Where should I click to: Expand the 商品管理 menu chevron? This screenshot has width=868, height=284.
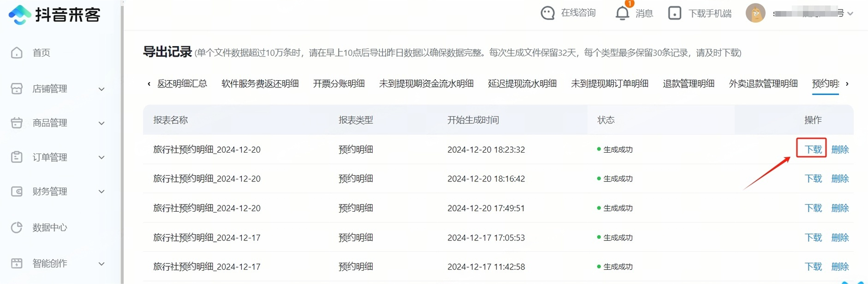coord(102,123)
